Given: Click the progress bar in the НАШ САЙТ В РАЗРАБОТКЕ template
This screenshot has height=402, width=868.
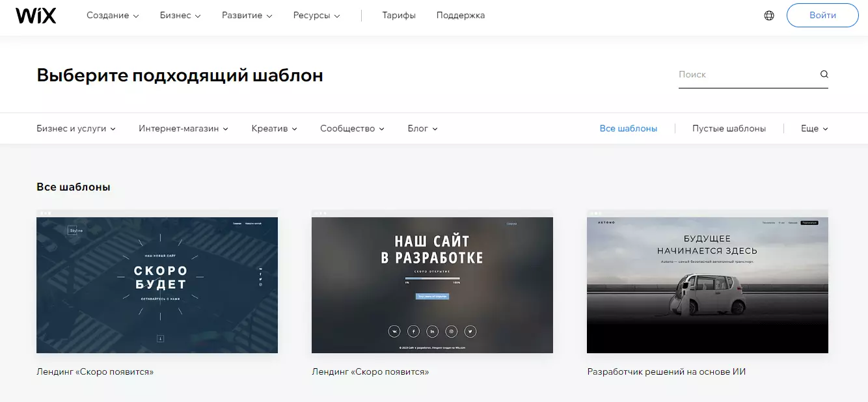Looking at the screenshot, I should [x=432, y=279].
